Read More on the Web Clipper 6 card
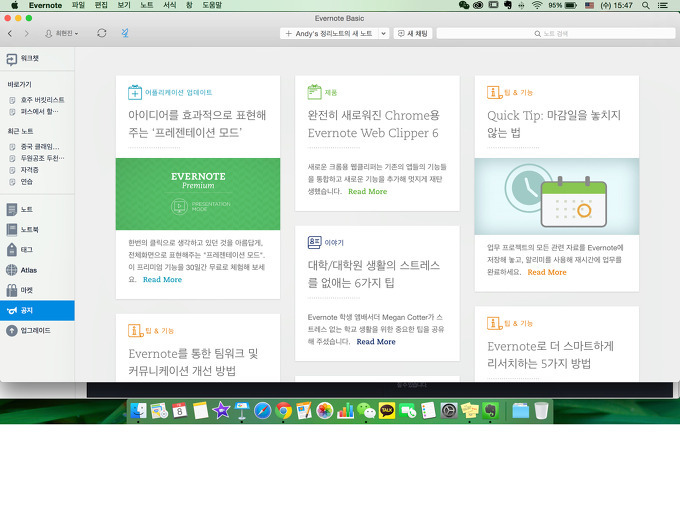This screenshot has height=510, width=680. (367, 192)
